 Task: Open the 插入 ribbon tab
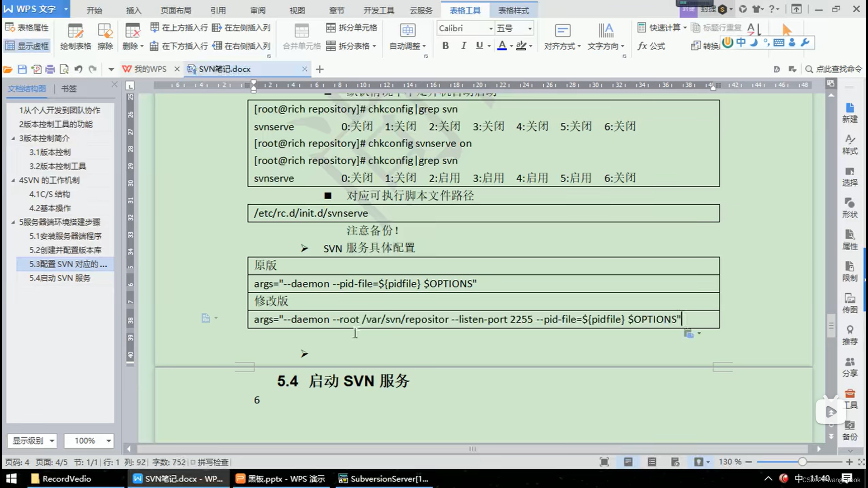pos(133,10)
